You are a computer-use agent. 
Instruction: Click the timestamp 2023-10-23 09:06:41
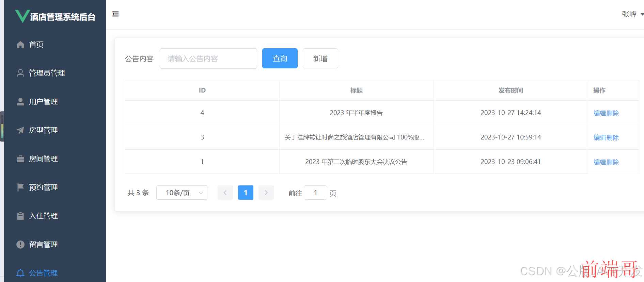(x=511, y=162)
